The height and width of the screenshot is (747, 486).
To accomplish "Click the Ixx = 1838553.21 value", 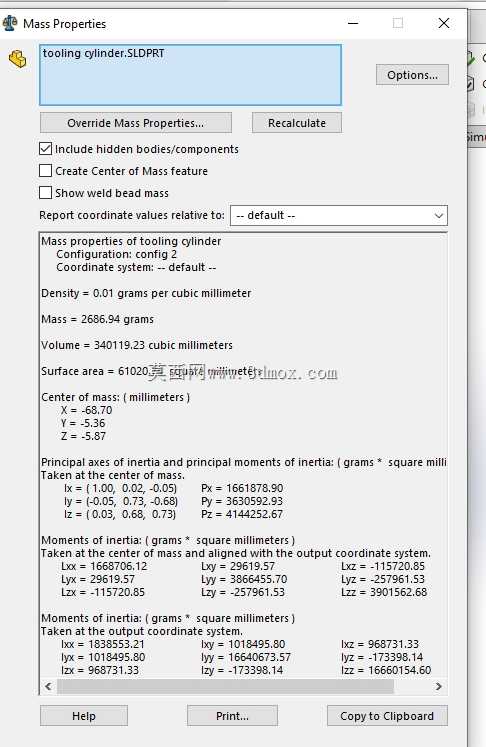I will [102, 644].
